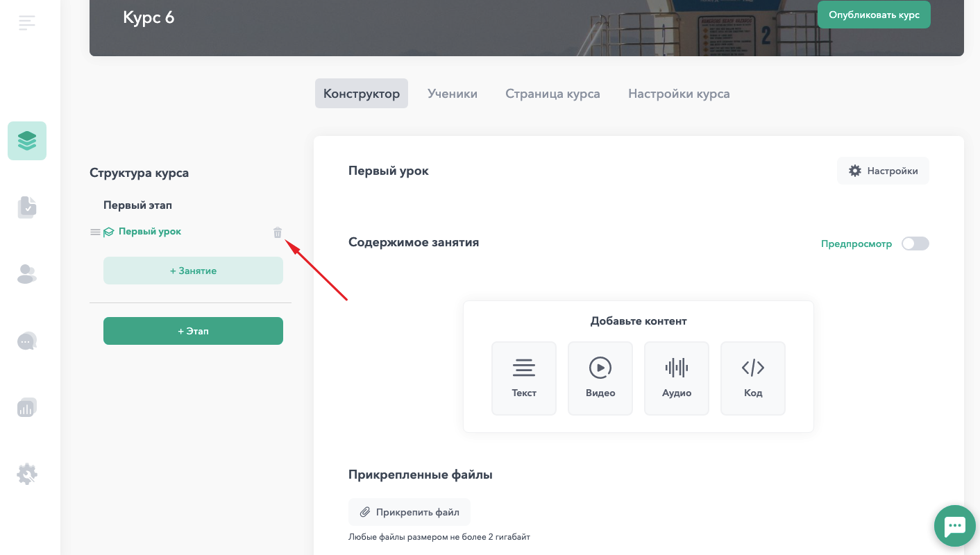Switch to the Конструктор tab

[362, 94]
